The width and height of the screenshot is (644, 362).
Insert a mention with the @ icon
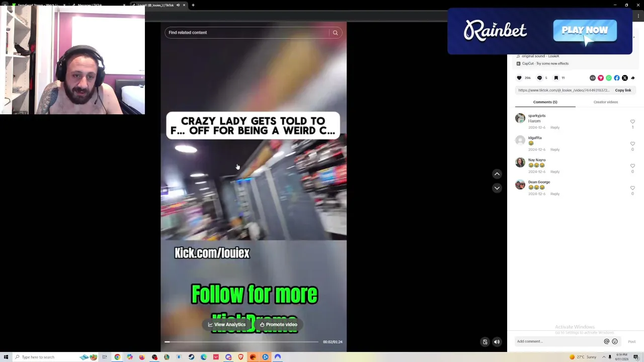pos(607,341)
